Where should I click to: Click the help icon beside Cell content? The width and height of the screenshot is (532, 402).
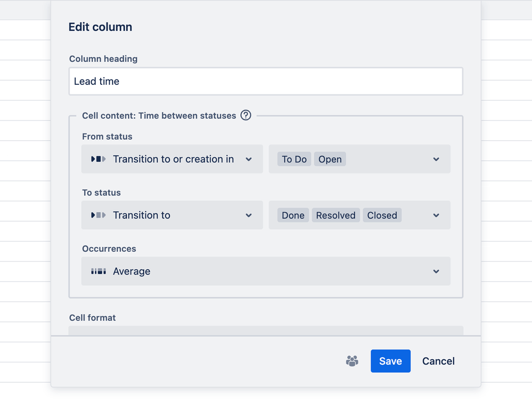point(245,115)
